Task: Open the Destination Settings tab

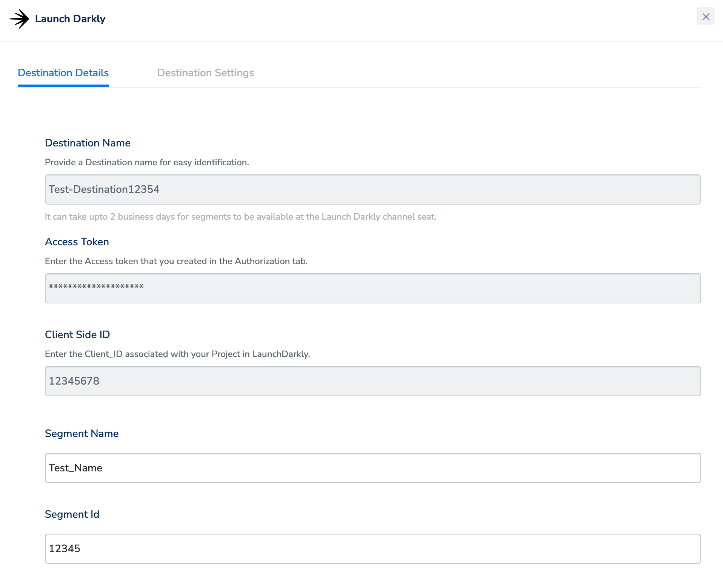Action: [x=206, y=73]
